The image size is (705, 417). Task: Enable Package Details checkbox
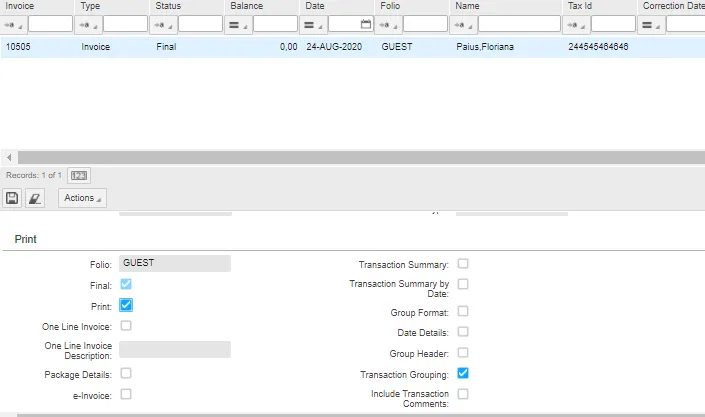[x=126, y=373]
